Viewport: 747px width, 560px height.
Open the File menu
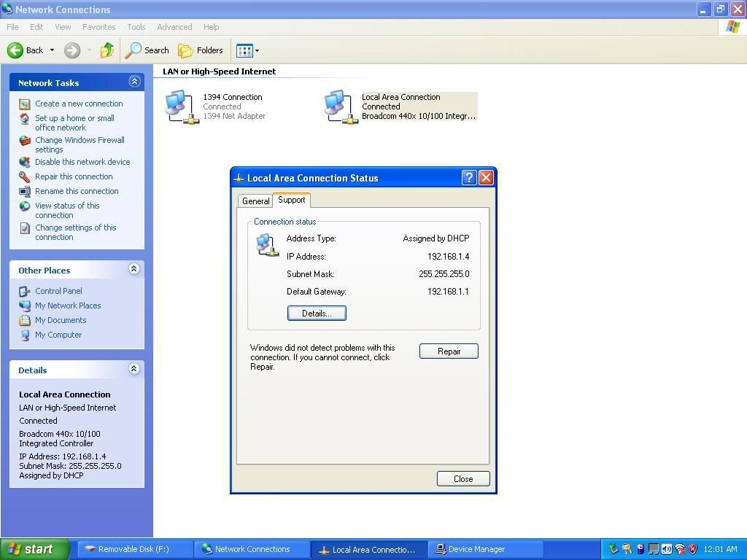point(13,27)
